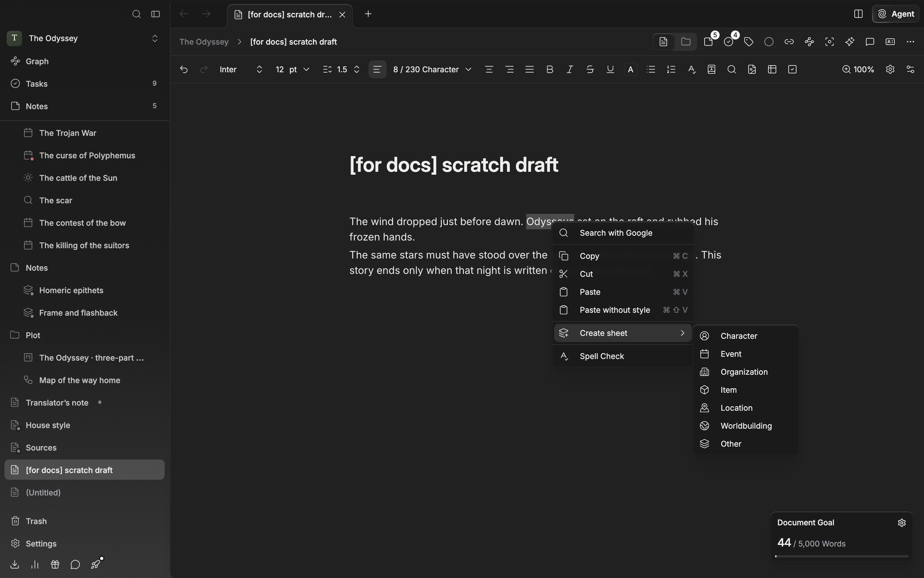Justify the text
The image size is (924, 578).
530,70
